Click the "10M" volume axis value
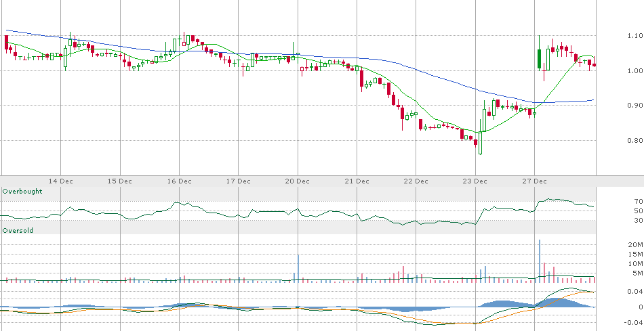The height and width of the screenshot is (331, 644). tap(637, 263)
